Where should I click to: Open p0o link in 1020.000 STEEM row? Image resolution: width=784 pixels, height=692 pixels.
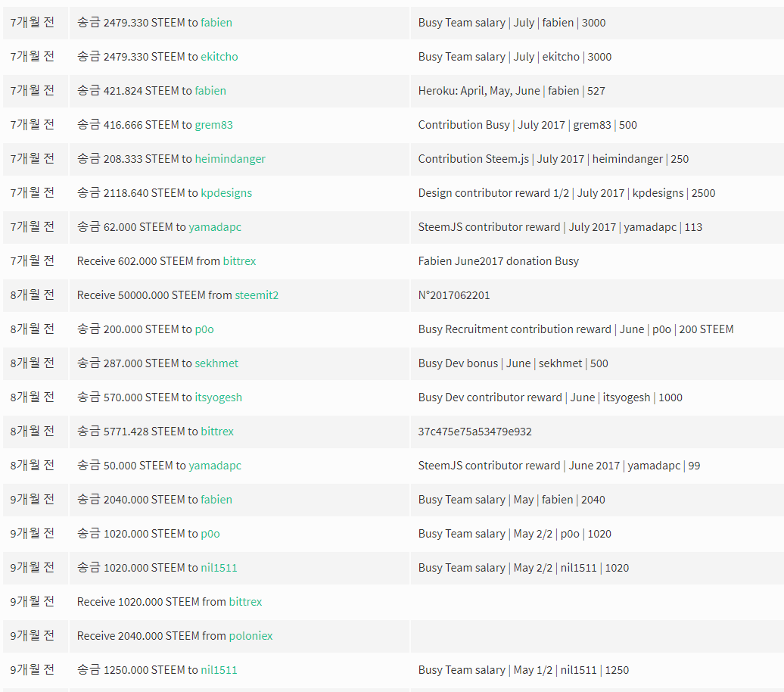pos(210,534)
